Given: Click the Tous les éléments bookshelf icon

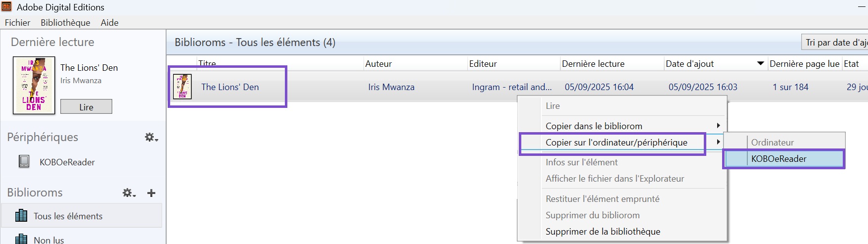Looking at the screenshot, I should (x=21, y=216).
